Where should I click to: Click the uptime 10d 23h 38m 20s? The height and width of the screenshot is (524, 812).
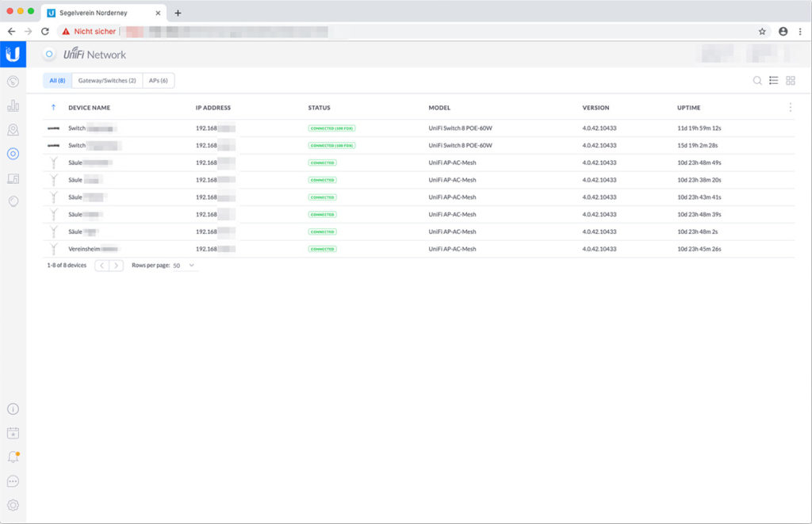(x=699, y=180)
